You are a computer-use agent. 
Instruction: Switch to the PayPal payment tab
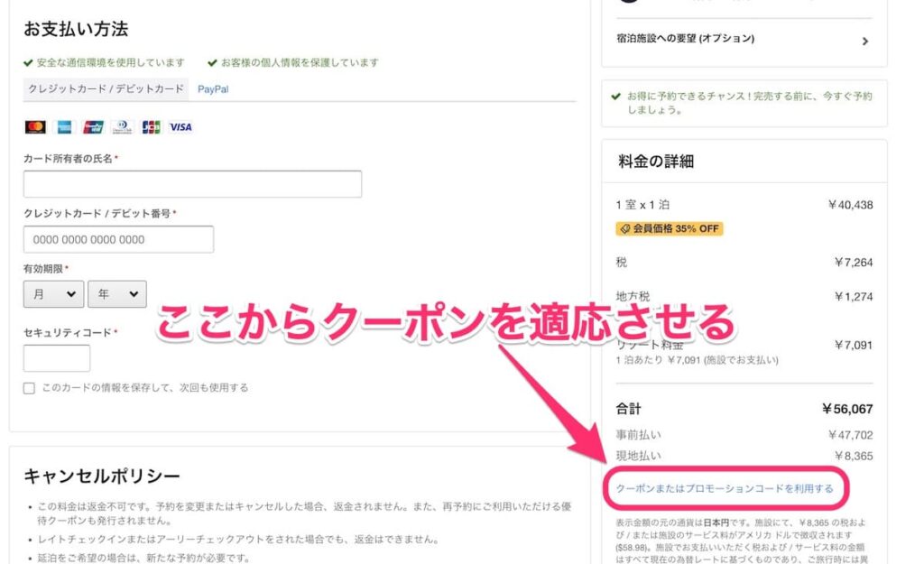click(x=213, y=89)
